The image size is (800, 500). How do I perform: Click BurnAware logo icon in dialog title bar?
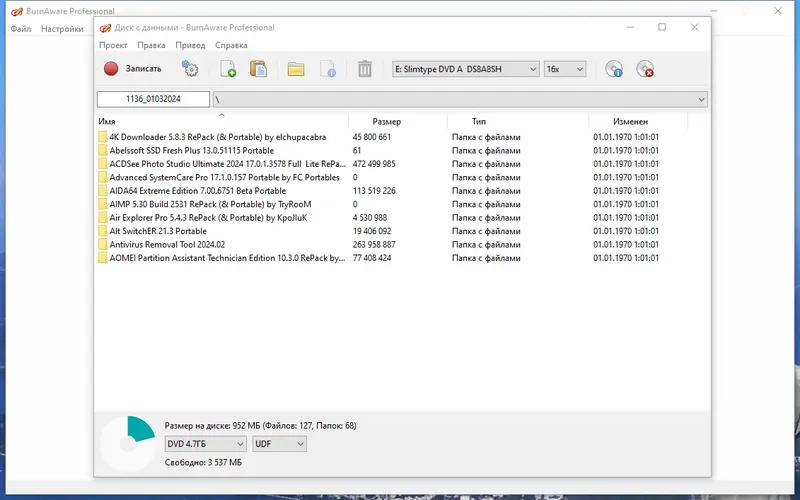coord(105,28)
